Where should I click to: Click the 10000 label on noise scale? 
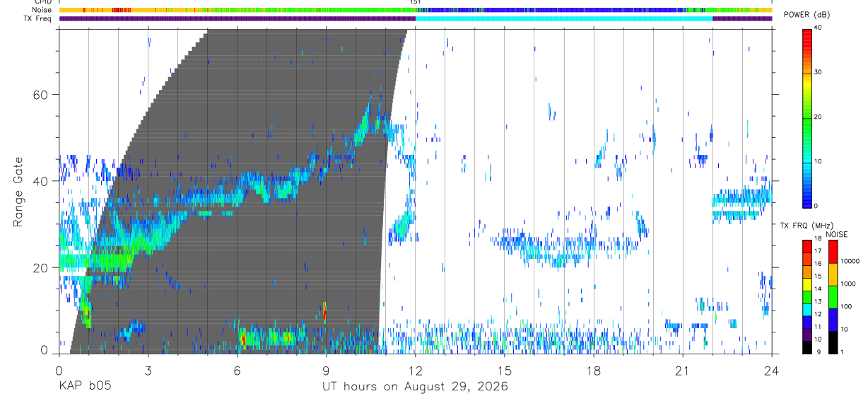851,262
